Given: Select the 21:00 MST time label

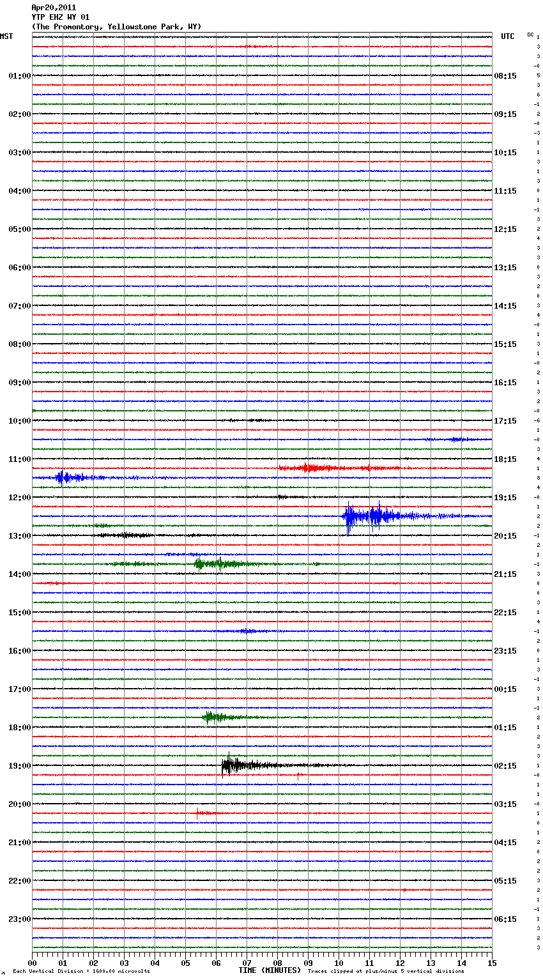Looking at the screenshot, I should (20, 843).
